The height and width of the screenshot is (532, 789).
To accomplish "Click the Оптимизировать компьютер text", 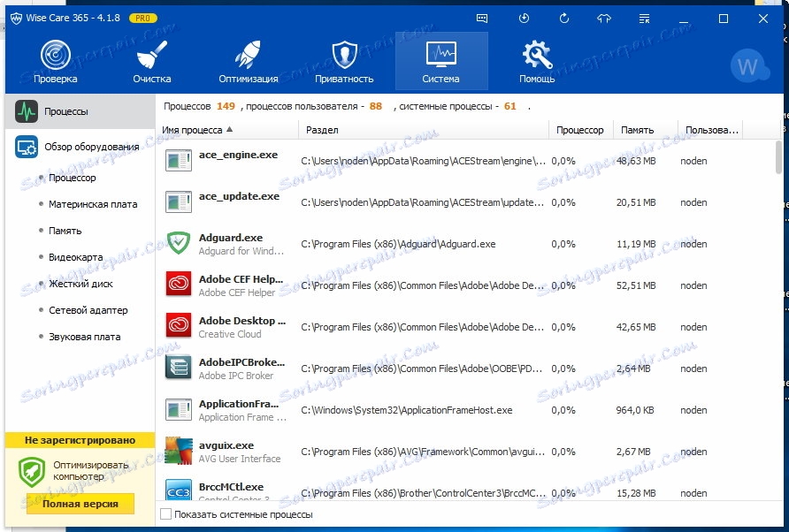I will pyautogui.click(x=90, y=471).
